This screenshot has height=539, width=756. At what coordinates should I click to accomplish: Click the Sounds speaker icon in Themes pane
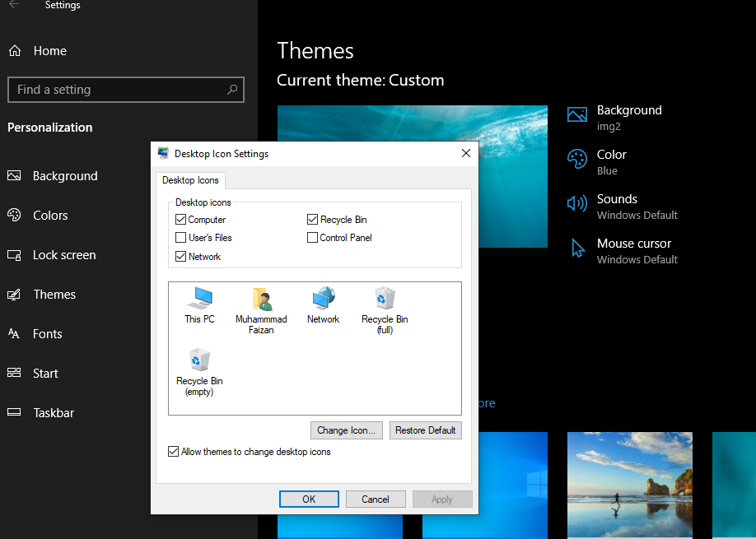tap(577, 203)
